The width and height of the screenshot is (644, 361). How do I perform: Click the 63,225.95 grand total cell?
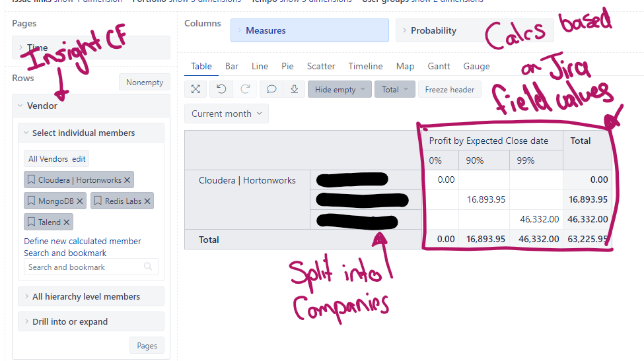(587, 239)
